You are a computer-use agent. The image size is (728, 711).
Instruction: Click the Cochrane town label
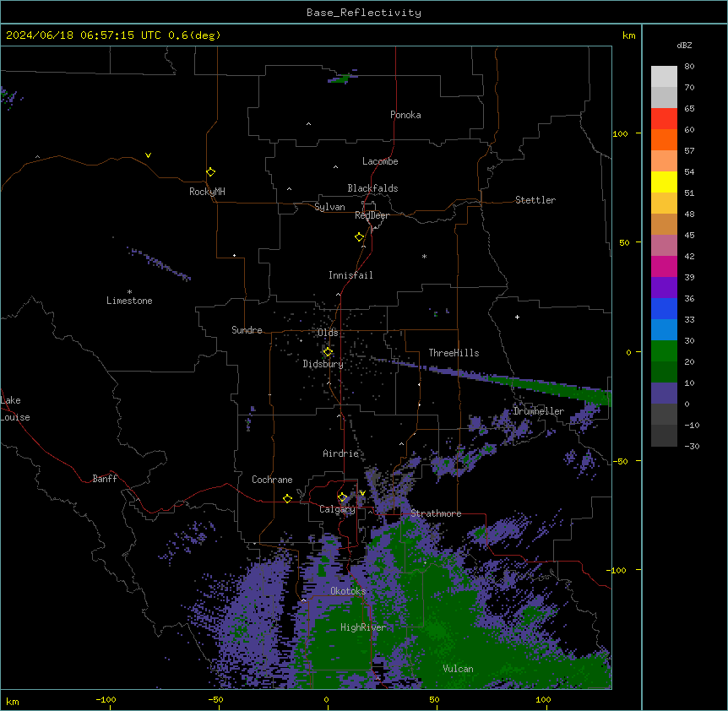pos(272,480)
